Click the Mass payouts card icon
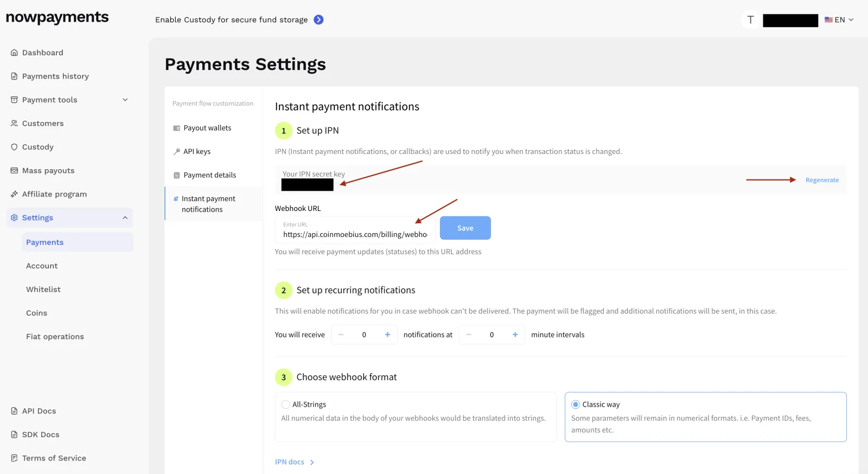Screen dimensions: 868x474 click(x=14, y=171)
